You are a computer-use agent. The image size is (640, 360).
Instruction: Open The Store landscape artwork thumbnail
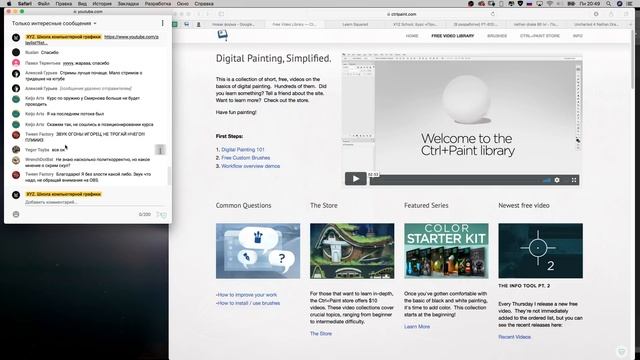[352, 251]
